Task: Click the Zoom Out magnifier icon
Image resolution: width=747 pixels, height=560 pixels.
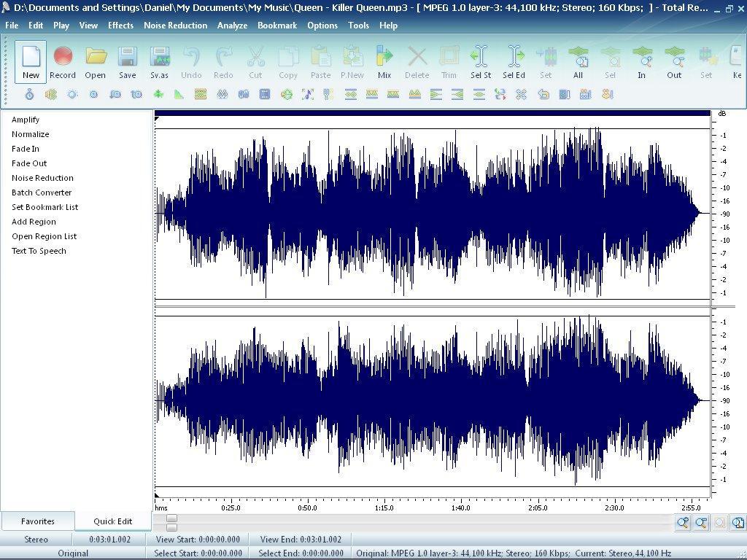Action: (x=701, y=523)
